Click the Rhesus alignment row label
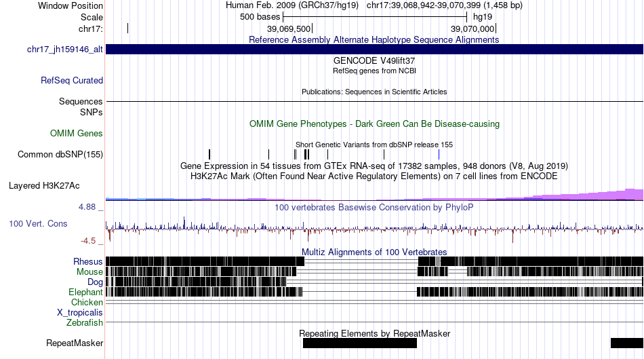The image size is (644, 359). pos(88,261)
